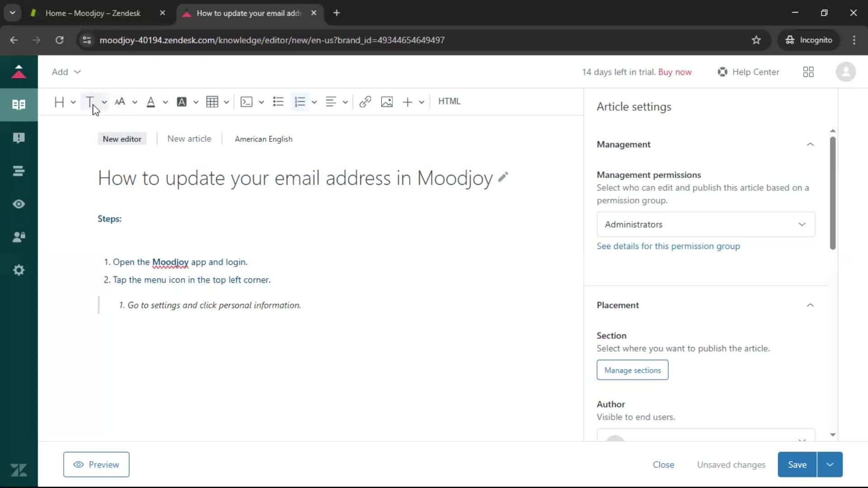The height and width of the screenshot is (488, 868).
Task: Insert a table with the Table icon
Action: coord(212,102)
